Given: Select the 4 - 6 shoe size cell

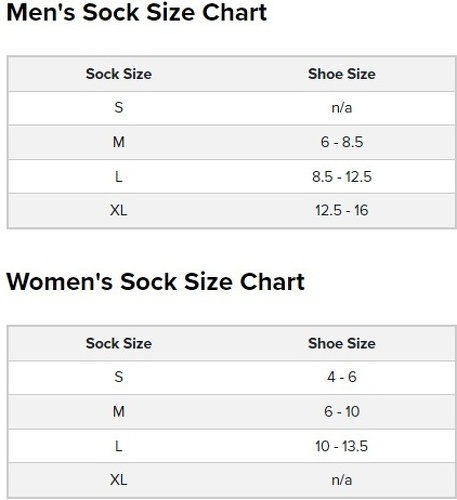Looking at the screenshot, I should tap(342, 377).
